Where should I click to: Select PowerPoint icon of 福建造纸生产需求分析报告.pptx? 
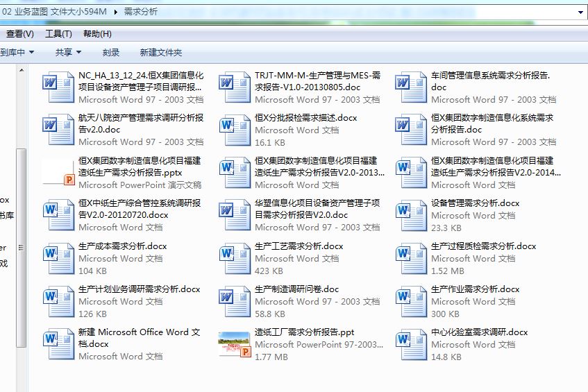(x=58, y=172)
